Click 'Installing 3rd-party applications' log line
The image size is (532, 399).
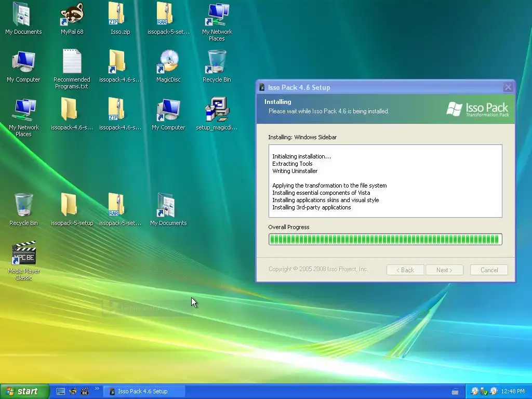pos(312,207)
